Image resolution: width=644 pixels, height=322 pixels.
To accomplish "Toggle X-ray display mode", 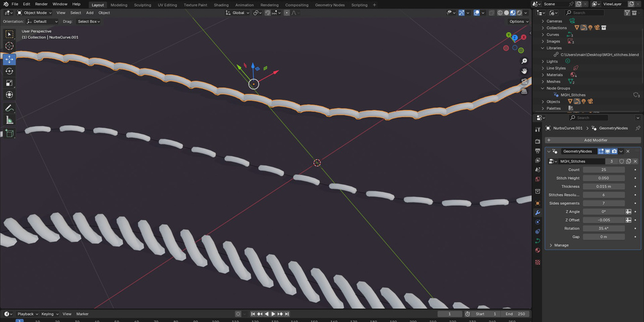I will [491, 13].
